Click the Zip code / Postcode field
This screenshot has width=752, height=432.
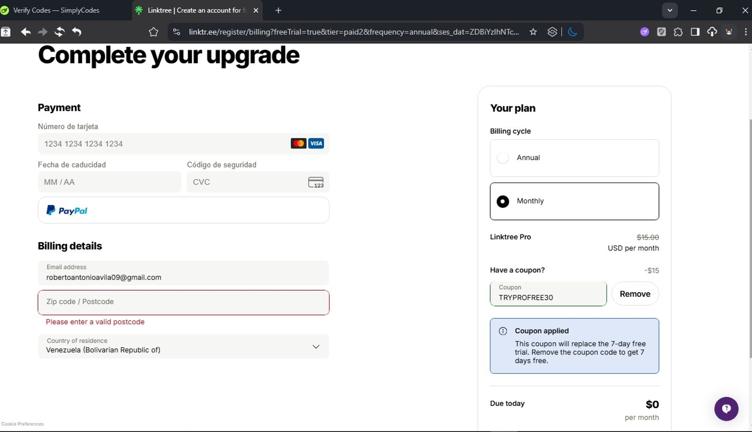(184, 302)
